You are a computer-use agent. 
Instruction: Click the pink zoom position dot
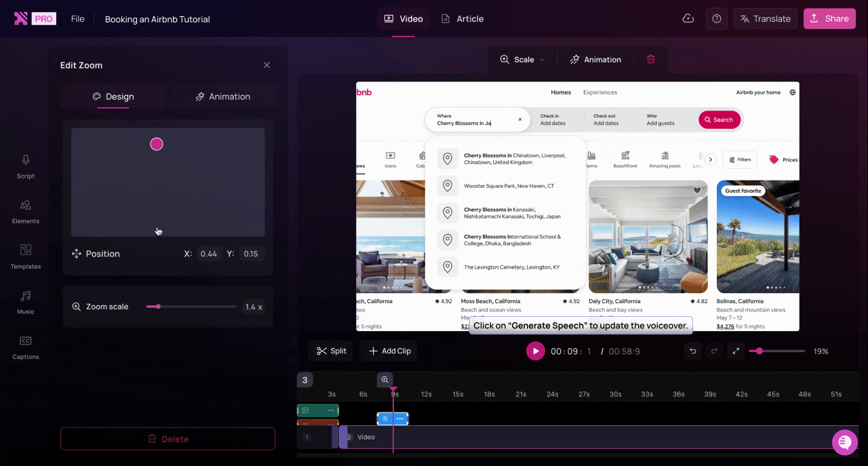[x=157, y=144]
